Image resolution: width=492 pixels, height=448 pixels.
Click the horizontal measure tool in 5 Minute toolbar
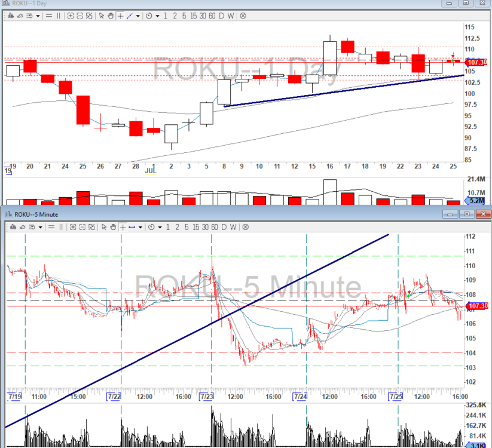pos(132,227)
